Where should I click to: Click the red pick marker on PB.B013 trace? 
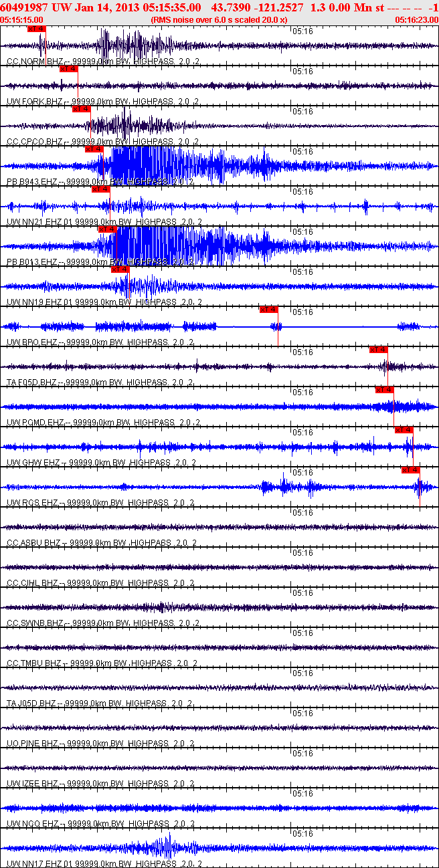(107, 229)
